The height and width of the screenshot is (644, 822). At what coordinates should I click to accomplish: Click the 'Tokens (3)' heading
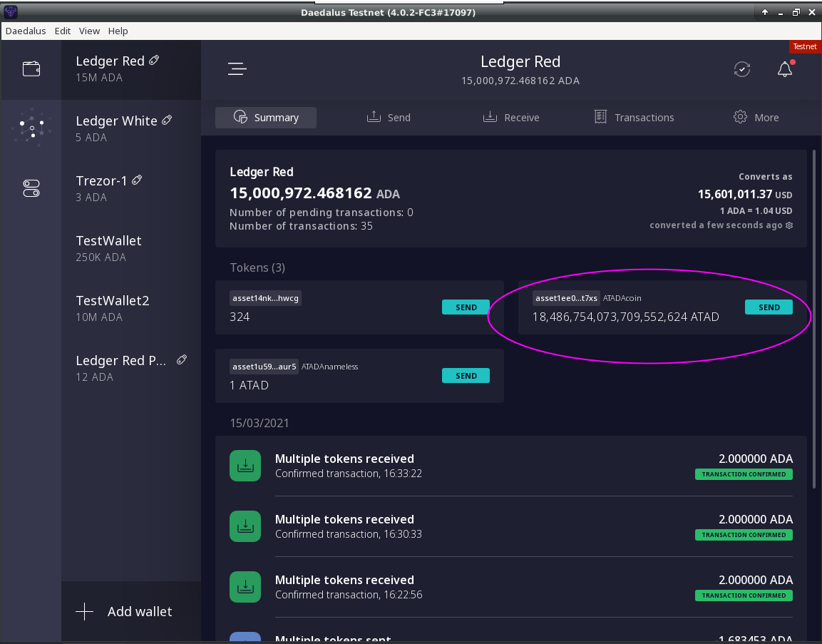coord(257,267)
